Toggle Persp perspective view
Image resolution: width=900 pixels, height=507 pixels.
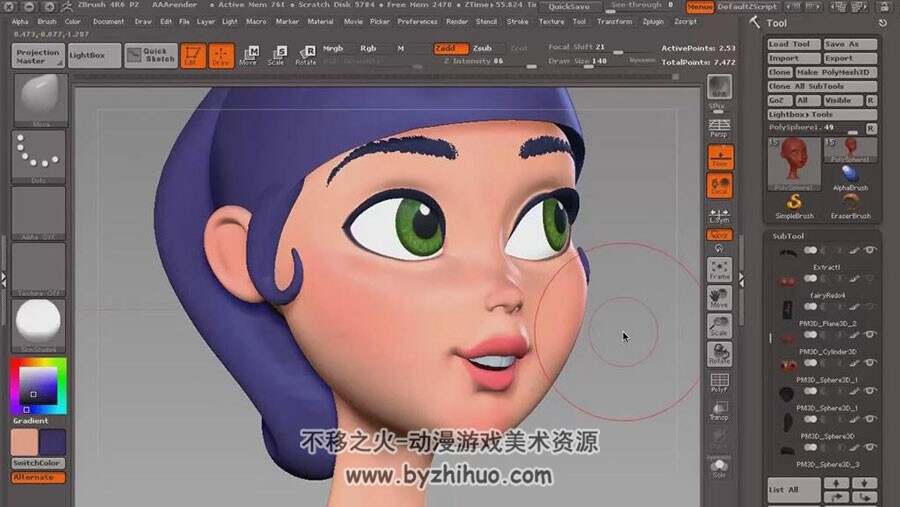tap(719, 128)
